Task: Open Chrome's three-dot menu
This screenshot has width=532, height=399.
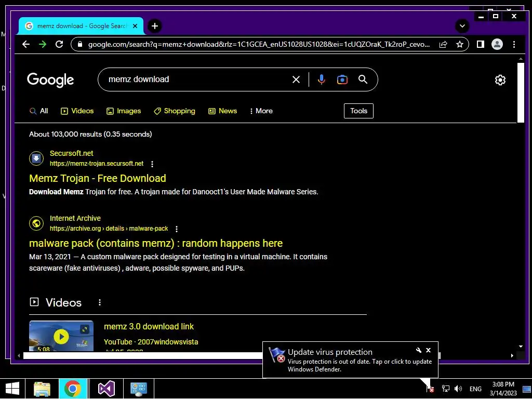Action: pyautogui.click(x=514, y=44)
